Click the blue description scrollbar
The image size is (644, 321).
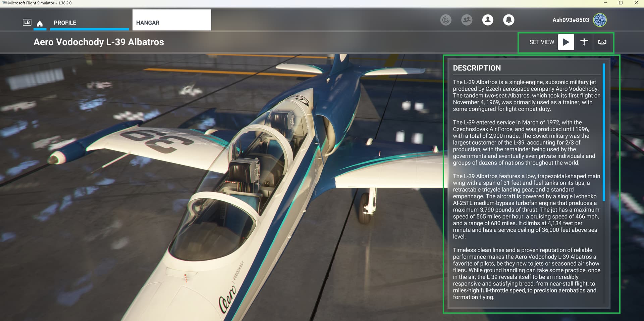point(604,132)
